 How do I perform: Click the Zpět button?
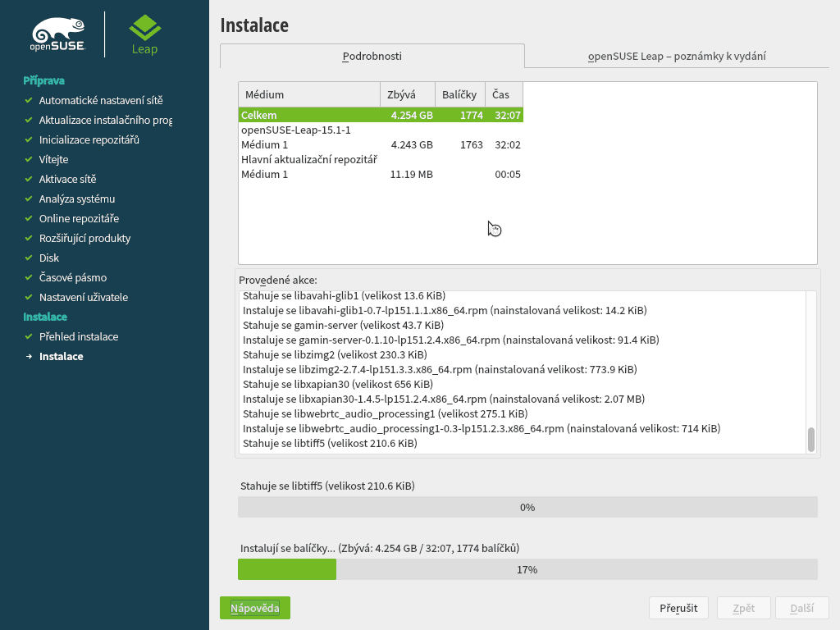click(743, 608)
